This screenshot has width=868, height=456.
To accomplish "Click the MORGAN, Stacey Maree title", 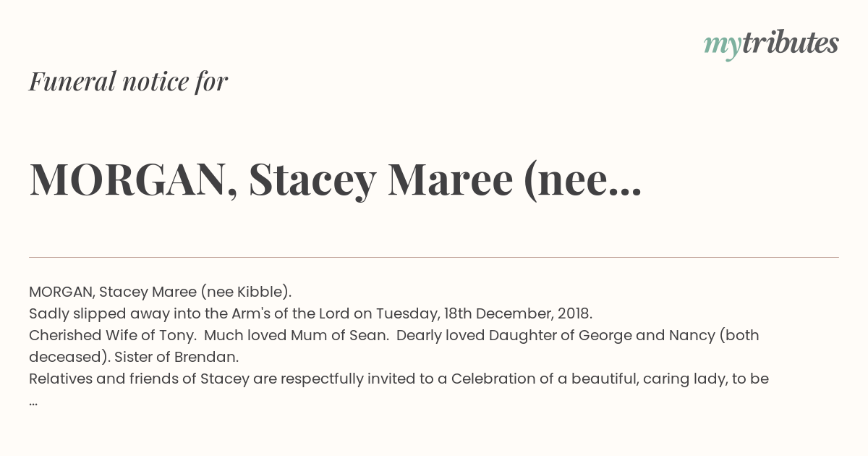I will 335,180.
